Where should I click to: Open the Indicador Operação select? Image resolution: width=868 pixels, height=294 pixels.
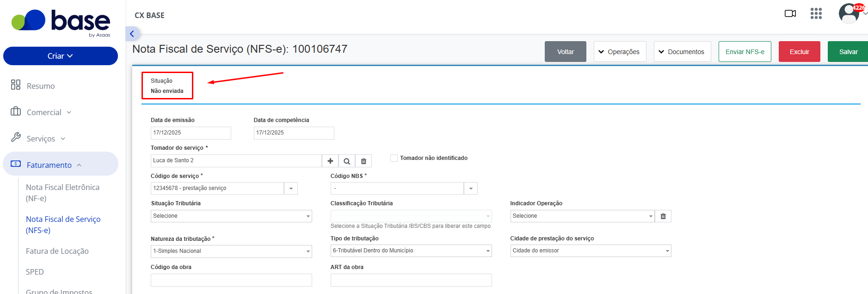(582, 216)
